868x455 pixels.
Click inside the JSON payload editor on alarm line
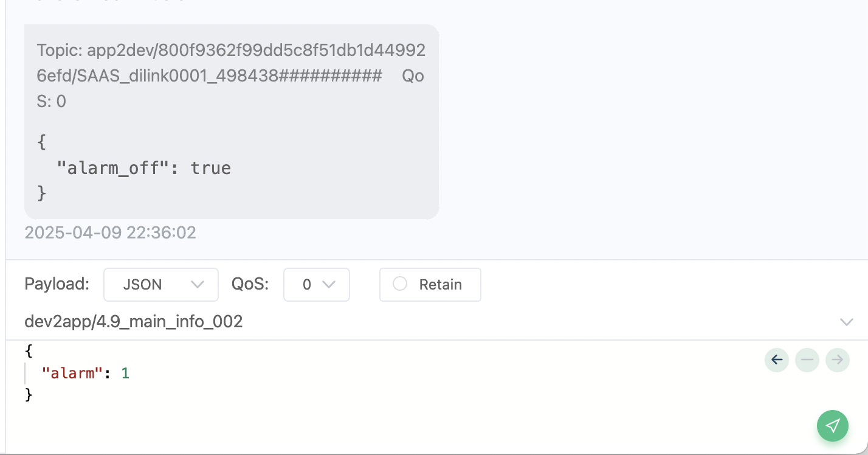(85, 373)
